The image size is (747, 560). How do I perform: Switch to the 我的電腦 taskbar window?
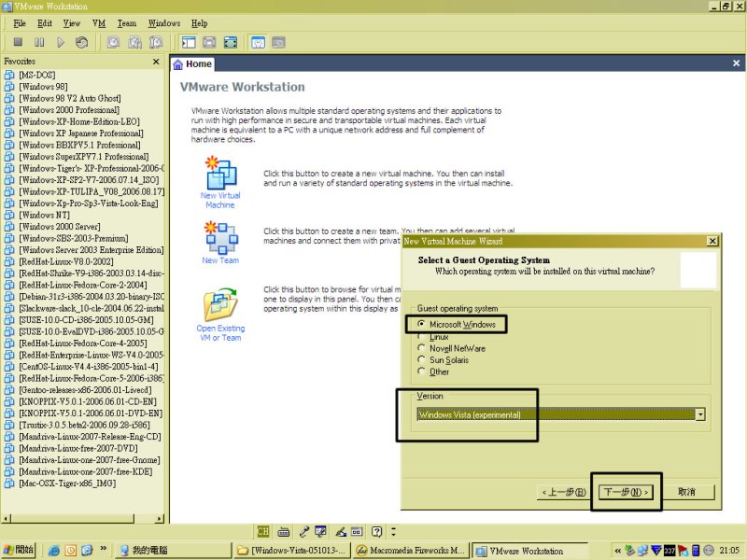pyautogui.click(x=174, y=551)
